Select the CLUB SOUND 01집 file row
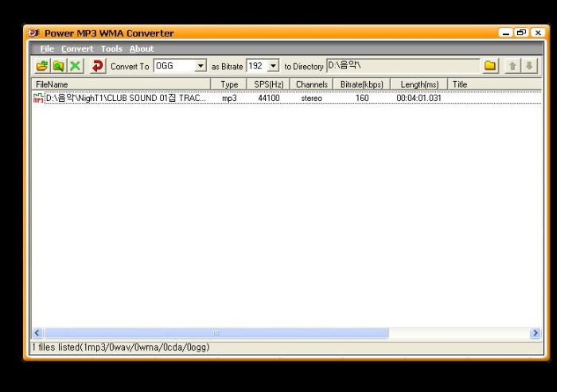 (x=287, y=98)
